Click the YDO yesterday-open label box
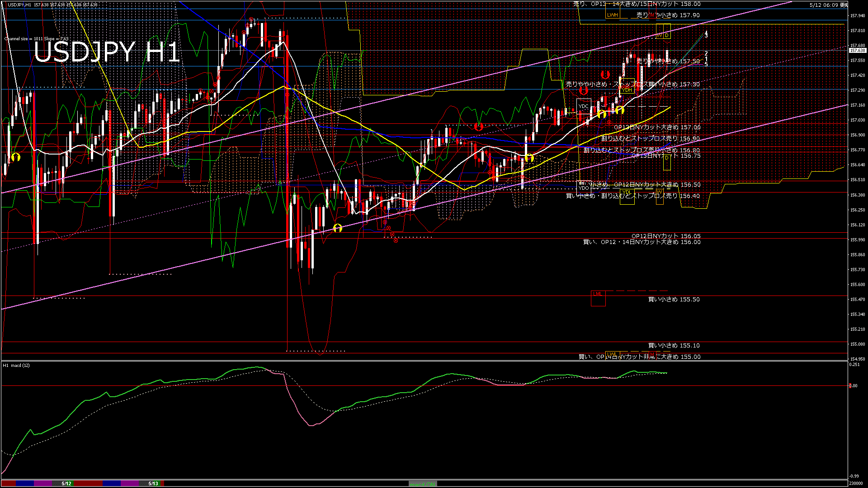 584,188
